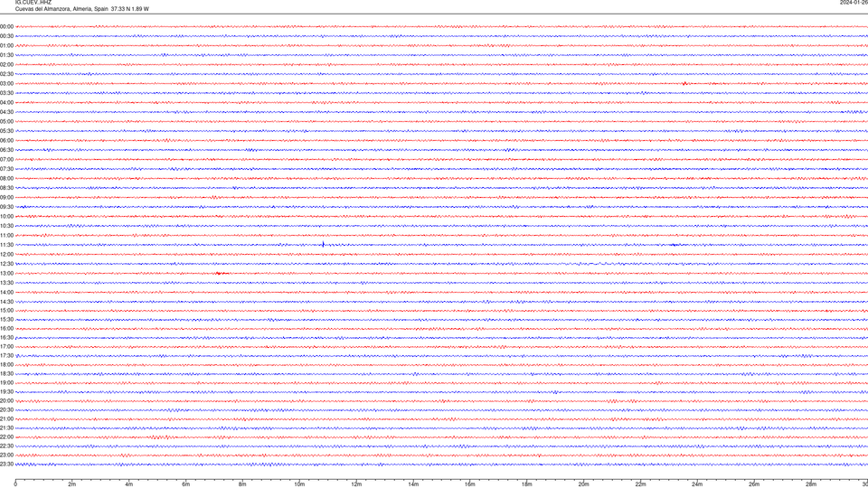868x488 pixels.
Task: Select the 02:30 trace time label
Action: pos(6,74)
